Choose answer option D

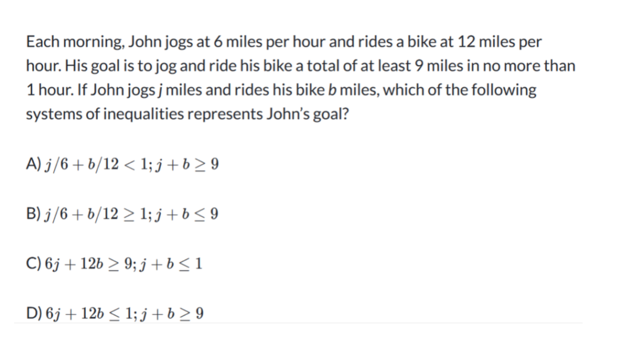pyautogui.click(x=114, y=314)
